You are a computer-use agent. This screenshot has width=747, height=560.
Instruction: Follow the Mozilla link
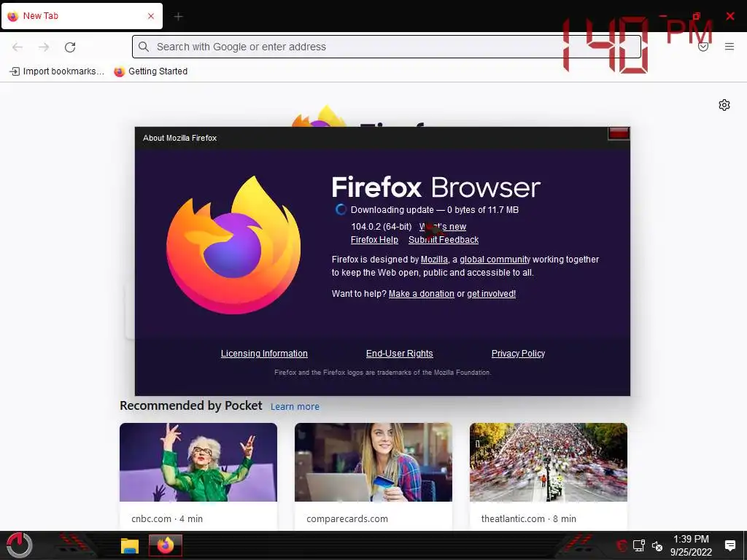(x=434, y=260)
